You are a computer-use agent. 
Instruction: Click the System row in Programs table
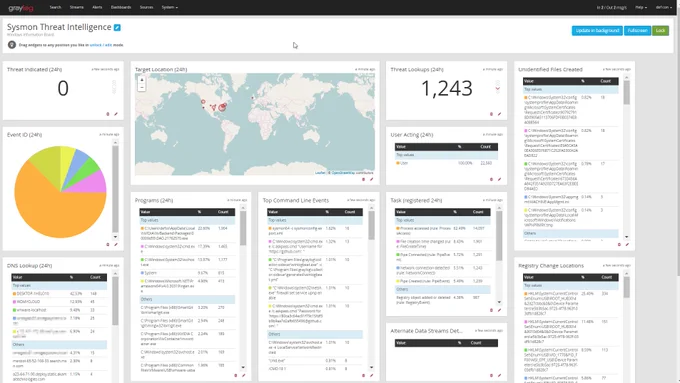[x=187, y=273]
